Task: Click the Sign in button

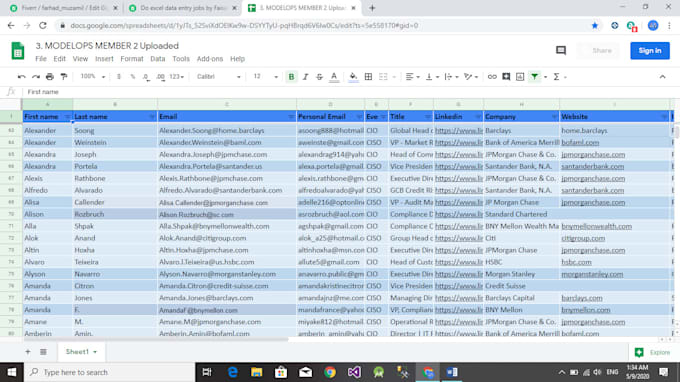Action: [650, 51]
